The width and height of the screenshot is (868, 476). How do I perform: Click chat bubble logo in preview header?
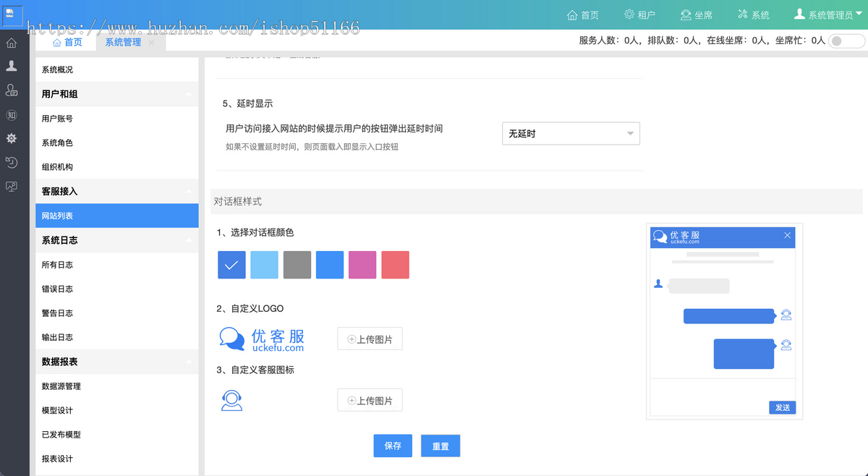tap(660, 237)
